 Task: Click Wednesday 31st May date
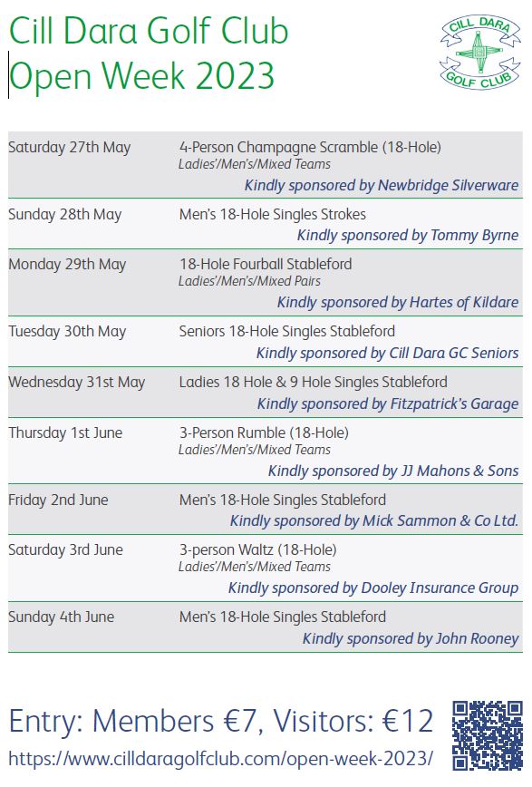pos(77,383)
